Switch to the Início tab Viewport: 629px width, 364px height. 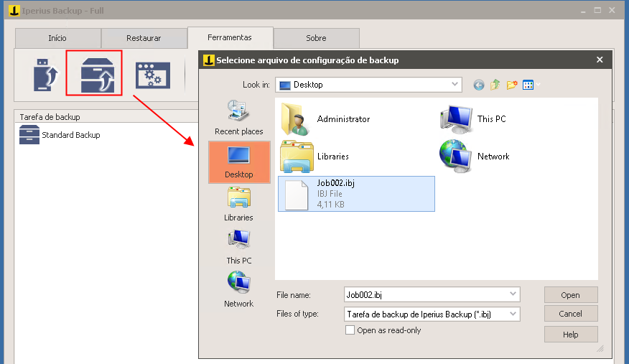click(x=57, y=38)
